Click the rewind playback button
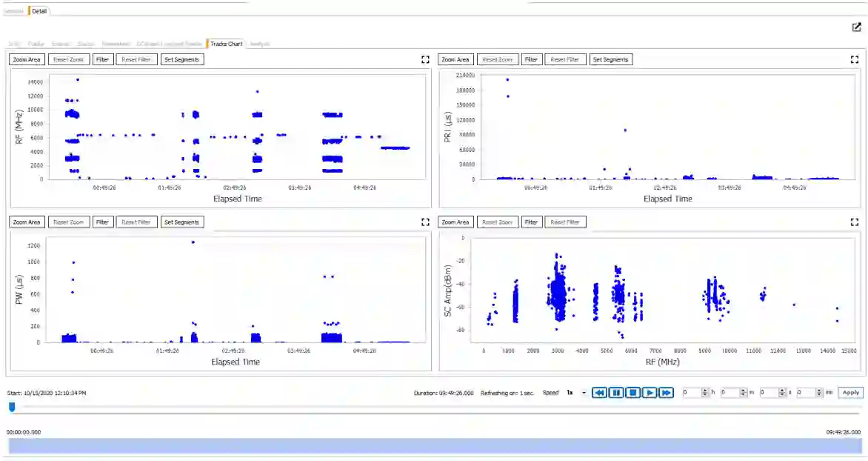This screenshot has width=868, height=461. (x=599, y=393)
